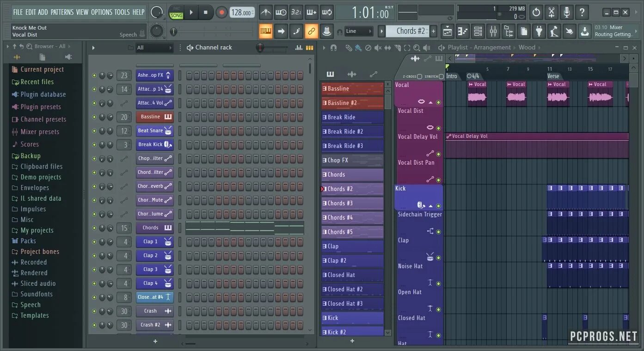
Task: Open the channel filter All dropdown
Action: tap(154, 48)
